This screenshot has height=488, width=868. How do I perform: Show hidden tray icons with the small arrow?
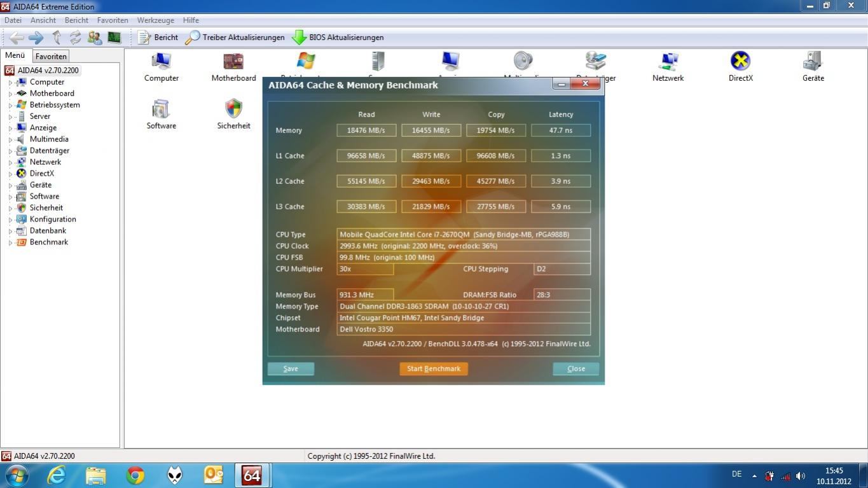pyautogui.click(x=754, y=475)
